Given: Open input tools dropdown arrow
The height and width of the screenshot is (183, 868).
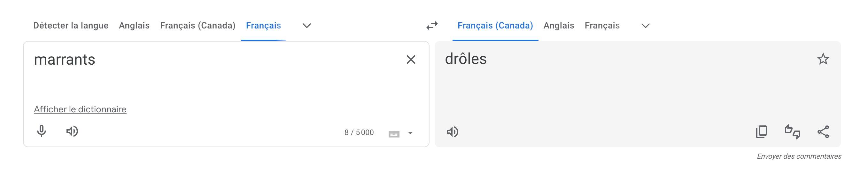Looking at the screenshot, I should [410, 133].
